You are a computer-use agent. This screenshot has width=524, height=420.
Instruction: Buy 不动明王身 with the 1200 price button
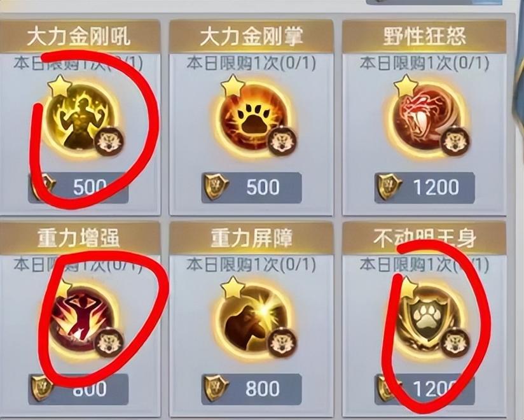425,389
